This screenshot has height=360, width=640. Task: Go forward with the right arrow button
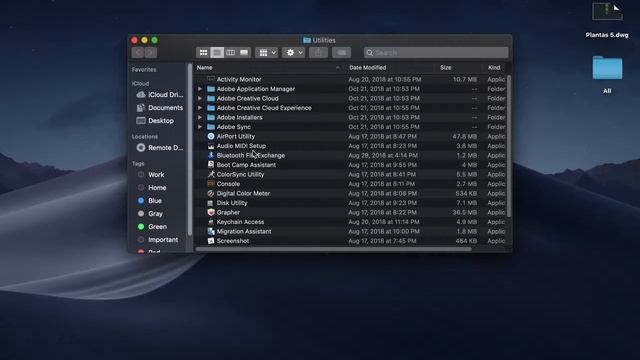(x=151, y=53)
